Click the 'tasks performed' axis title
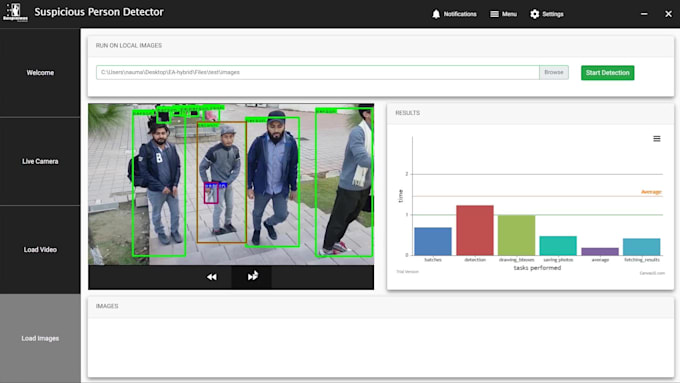Image resolution: width=680 pixels, height=383 pixels. pos(537,268)
